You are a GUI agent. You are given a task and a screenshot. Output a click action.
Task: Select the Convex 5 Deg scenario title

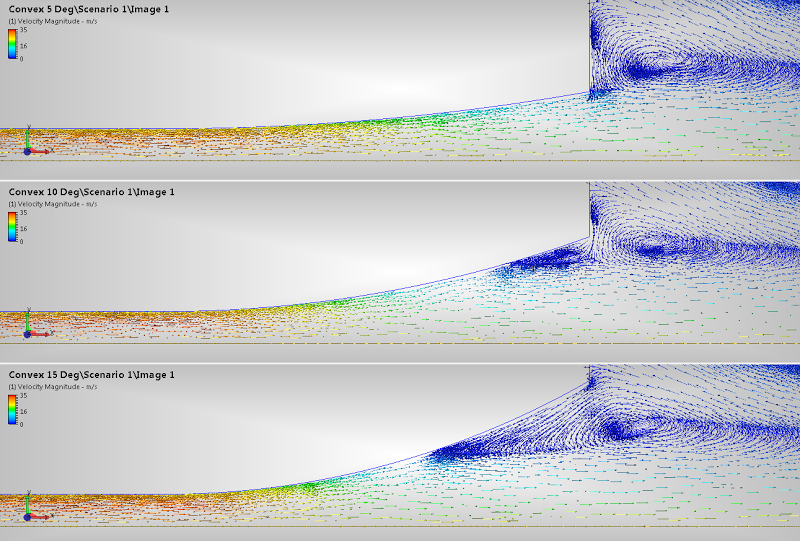89,9
